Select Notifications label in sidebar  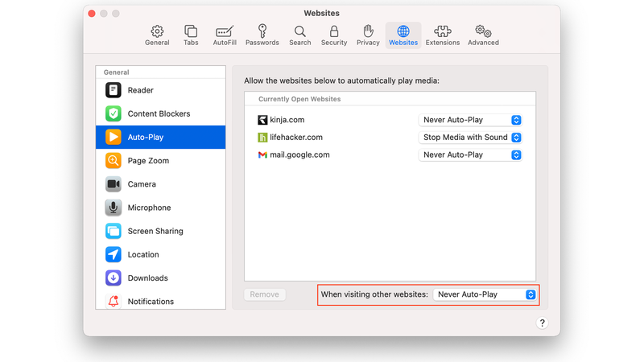pyautogui.click(x=151, y=301)
